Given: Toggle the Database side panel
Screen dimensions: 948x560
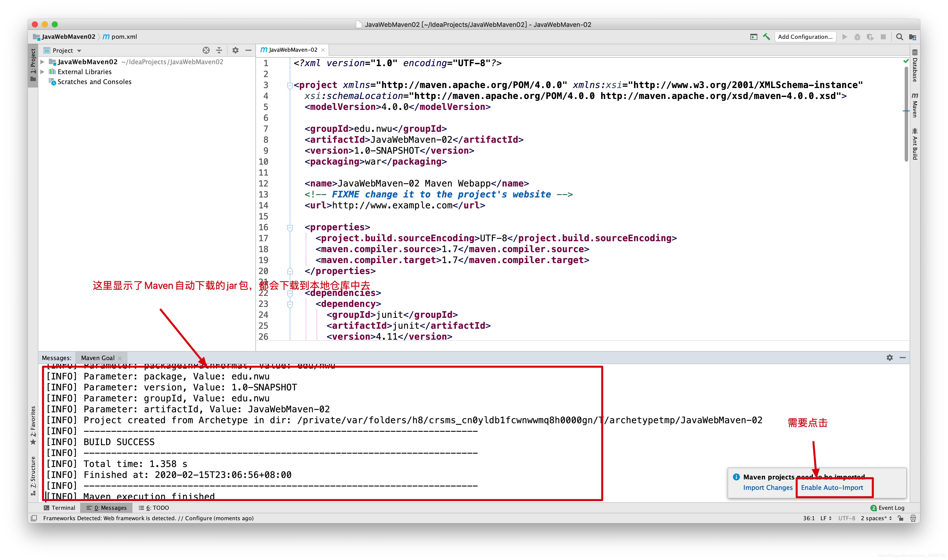Looking at the screenshot, I should pos(915,66).
